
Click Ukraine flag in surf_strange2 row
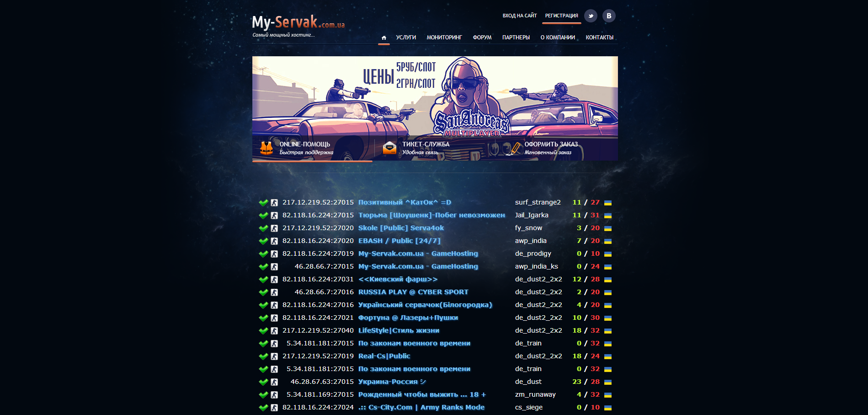[x=608, y=203]
